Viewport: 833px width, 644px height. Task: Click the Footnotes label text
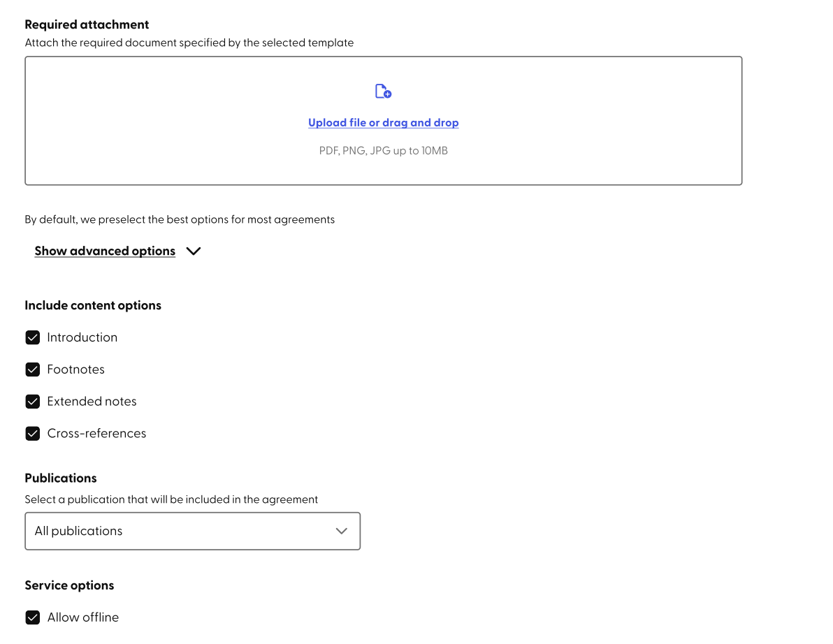[x=76, y=369]
